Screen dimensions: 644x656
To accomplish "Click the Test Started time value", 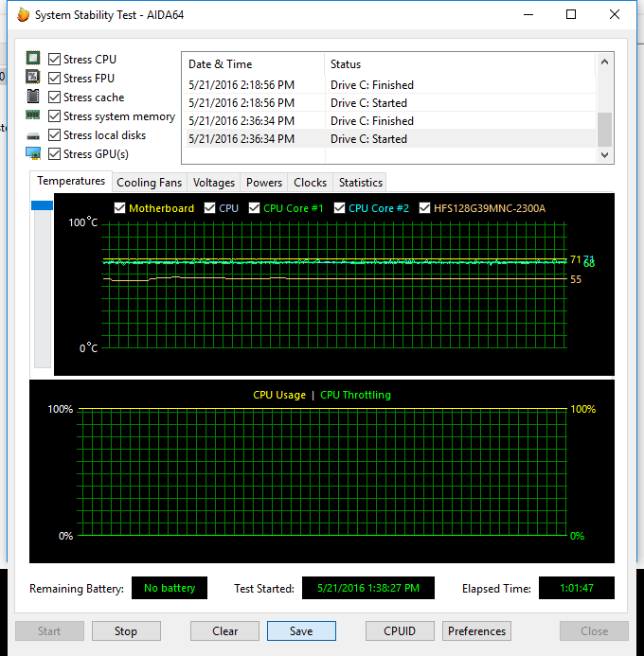I will coord(368,588).
